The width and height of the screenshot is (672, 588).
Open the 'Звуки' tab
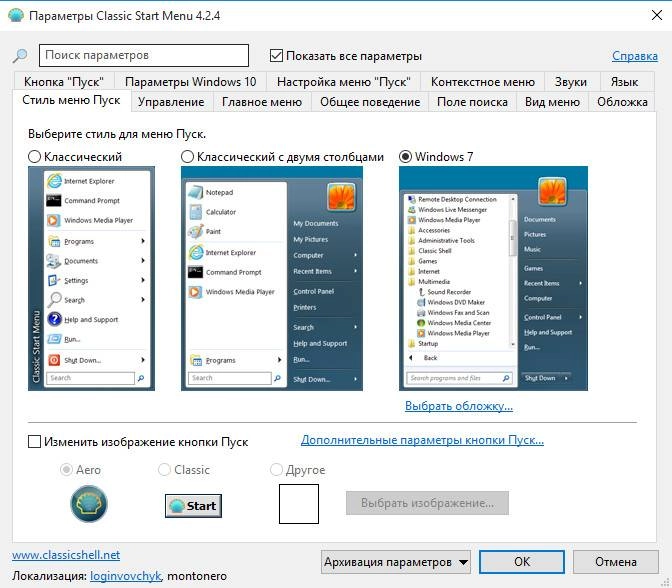[x=570, y=81]
